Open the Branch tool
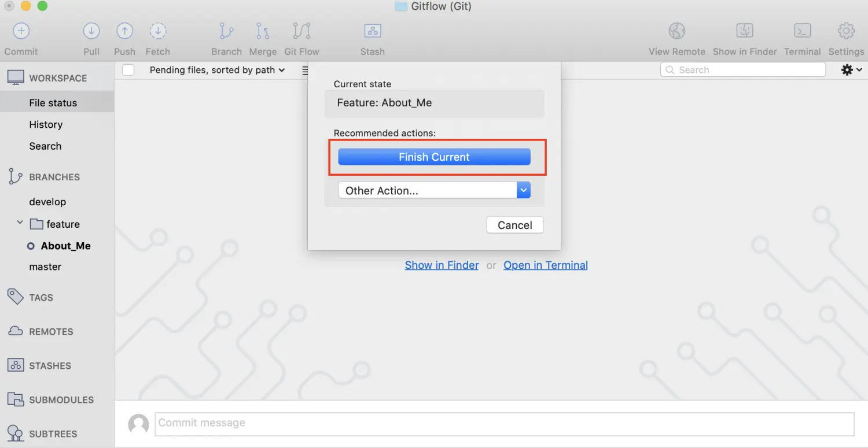The height and width of the screenshot is (448, 868). [226, 31]
